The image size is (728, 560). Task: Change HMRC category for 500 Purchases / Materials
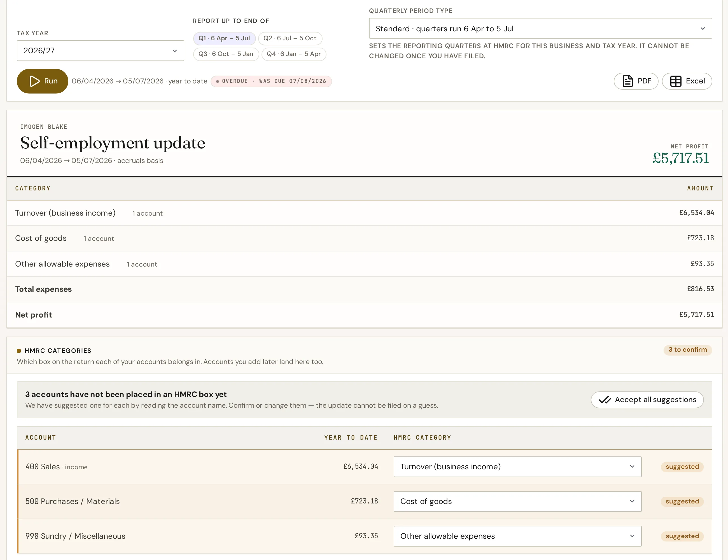click(517, 501)
